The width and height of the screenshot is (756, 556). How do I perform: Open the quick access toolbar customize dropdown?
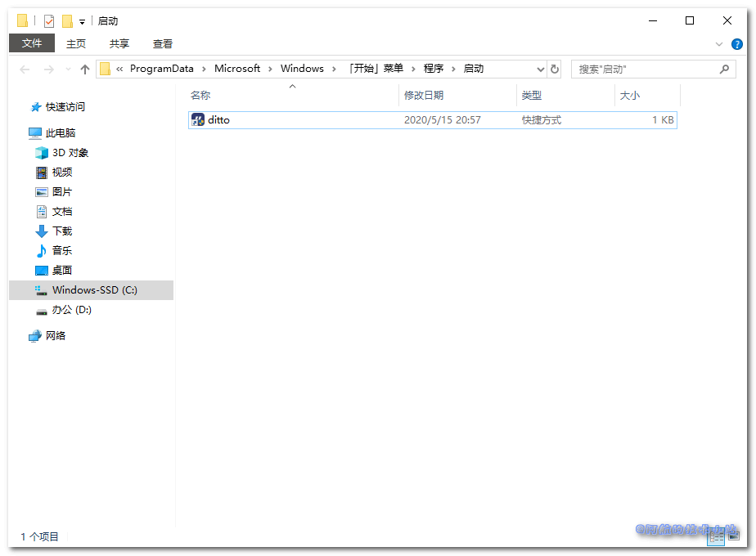(x=82, y=22)
